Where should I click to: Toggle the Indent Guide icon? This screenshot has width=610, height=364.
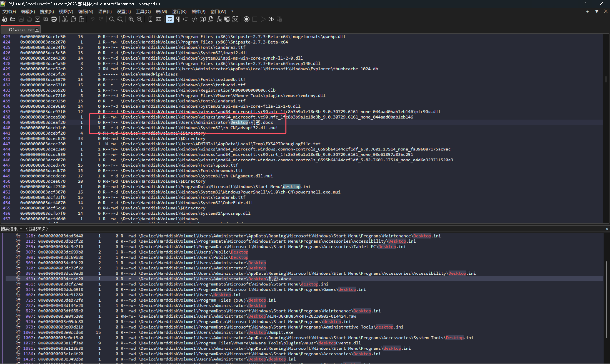tap(186, 19)
